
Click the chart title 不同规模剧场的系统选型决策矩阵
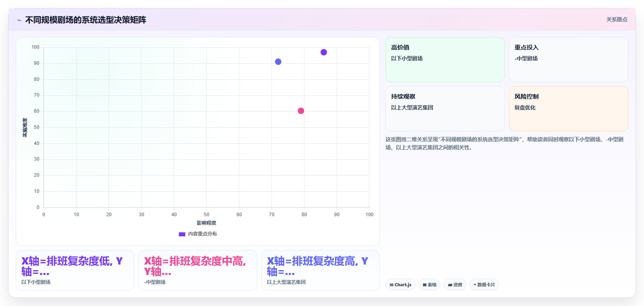pyautogui.click(x=86, y=20)
